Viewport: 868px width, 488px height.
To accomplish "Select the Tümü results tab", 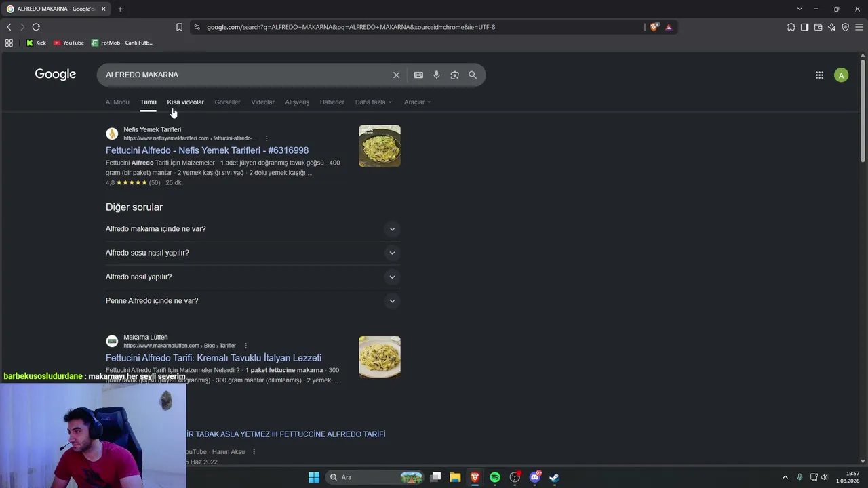I will click(149, 102).
